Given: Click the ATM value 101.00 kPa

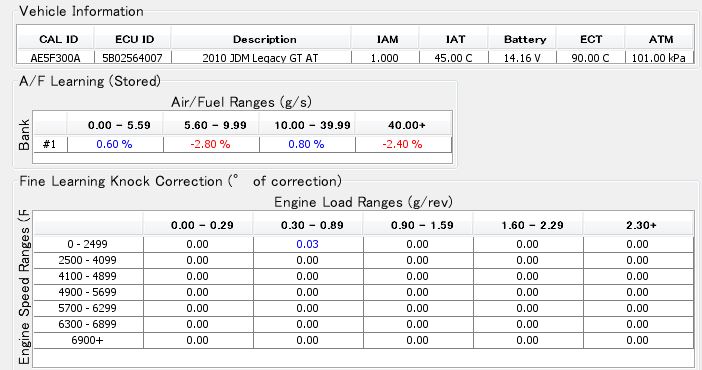Looking at the screenshot, I should point(659,58).
